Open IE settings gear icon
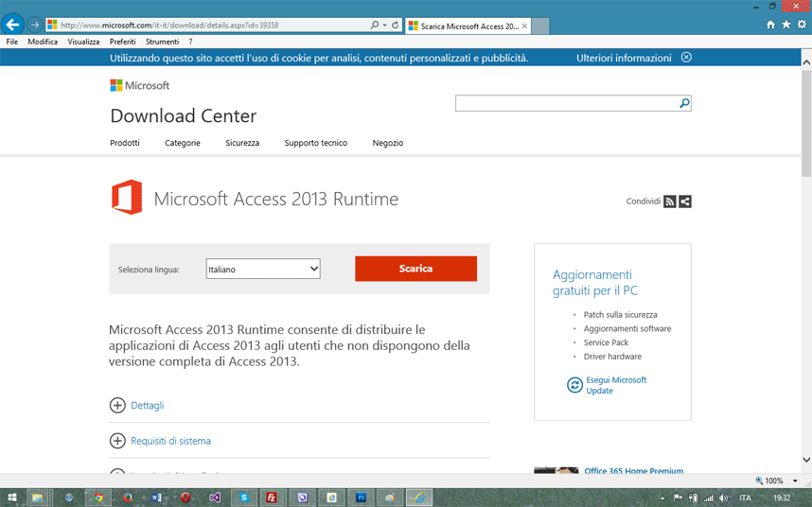The height and width of the screenshot is (507, 812). click(802, 25)
